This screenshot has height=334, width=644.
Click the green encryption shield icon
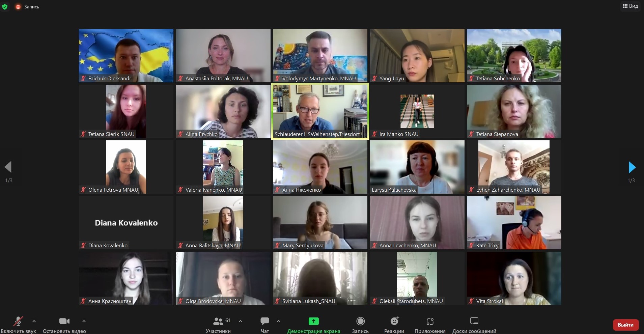coord(5,6)
